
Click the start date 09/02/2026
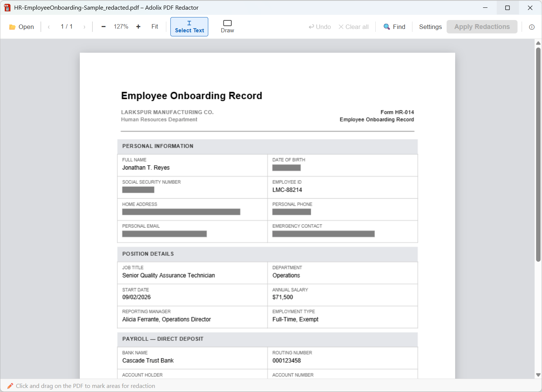137,297
